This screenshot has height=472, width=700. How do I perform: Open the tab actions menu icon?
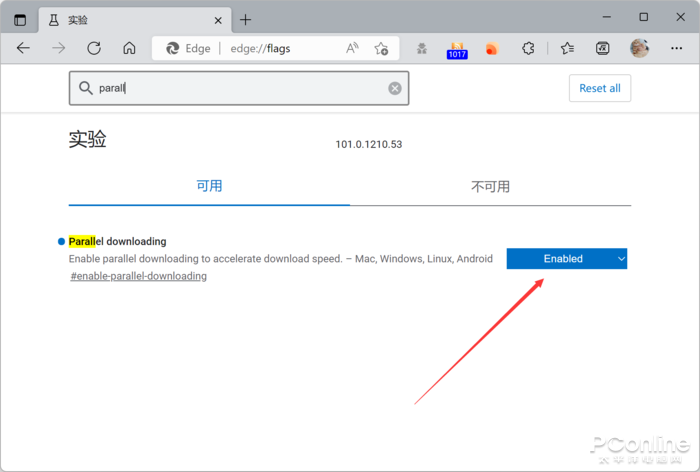pos(20,20)
